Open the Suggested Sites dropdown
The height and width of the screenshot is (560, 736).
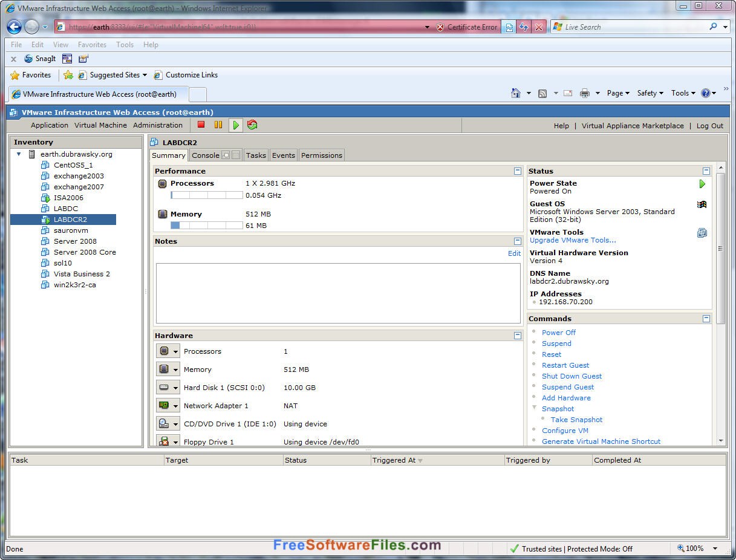coord(145,75)
